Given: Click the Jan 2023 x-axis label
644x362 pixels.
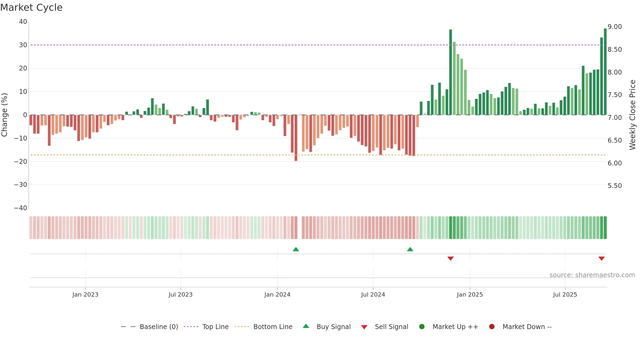Looking at the screenshot, I should (x=85, y=295).
